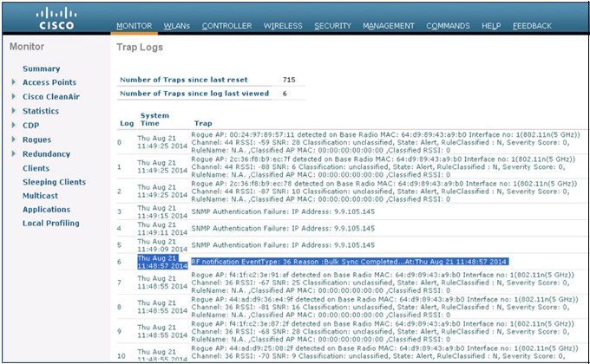
Task: Expand the Redundancy arrow
Action: click(x=14, y=153)
